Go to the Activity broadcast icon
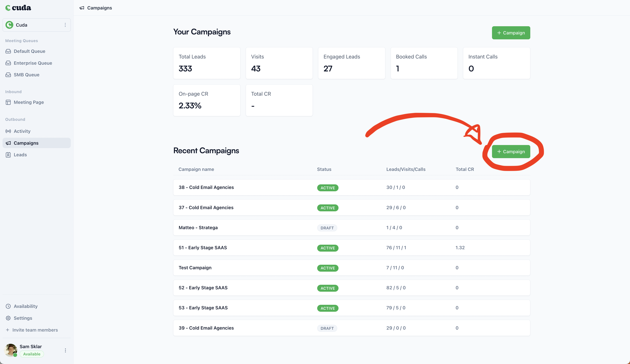Viewport: 630px width, 364px height. click(8, 131)
